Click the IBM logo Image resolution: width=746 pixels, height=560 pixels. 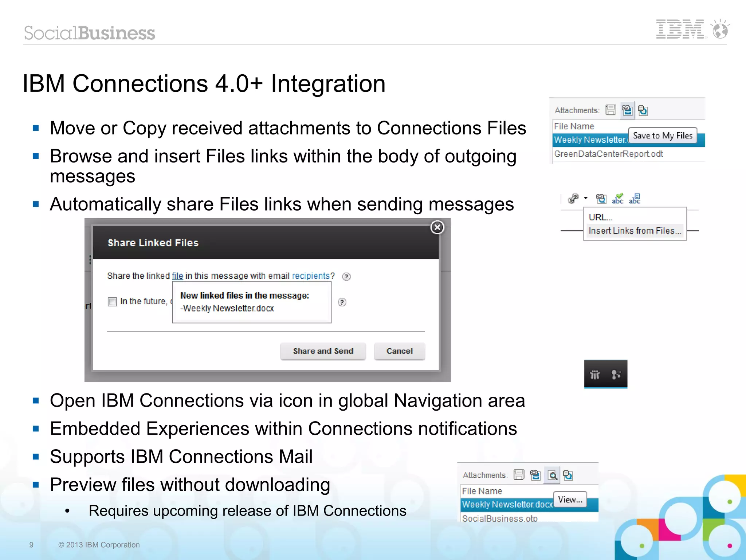[680, 30]
